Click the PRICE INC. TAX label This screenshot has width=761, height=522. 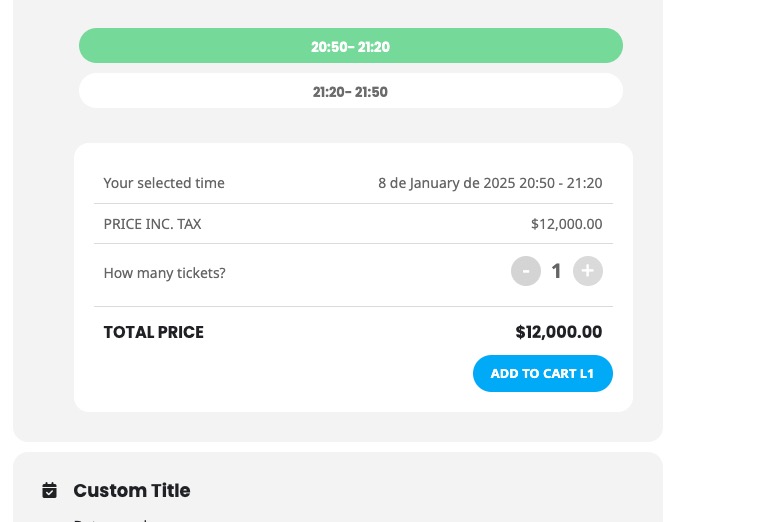pos(152,224)
